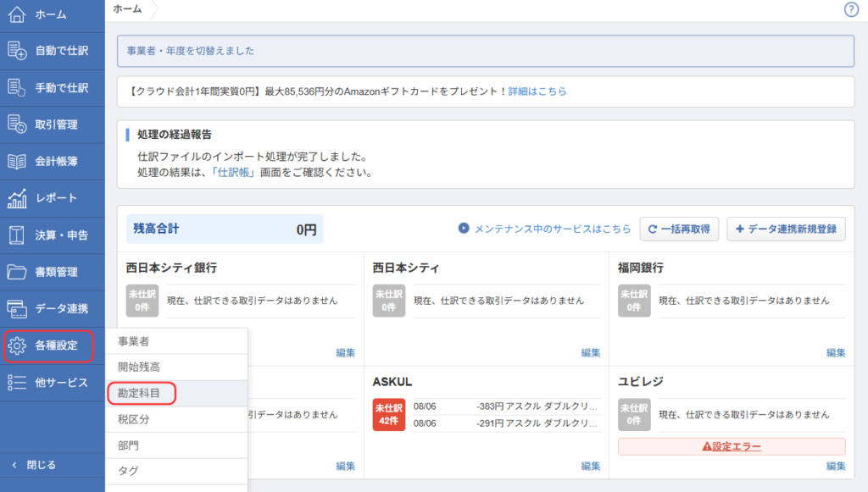Click the help question mark icon
The height and width of the screenshot is (492, 868).
pos(852,10)
